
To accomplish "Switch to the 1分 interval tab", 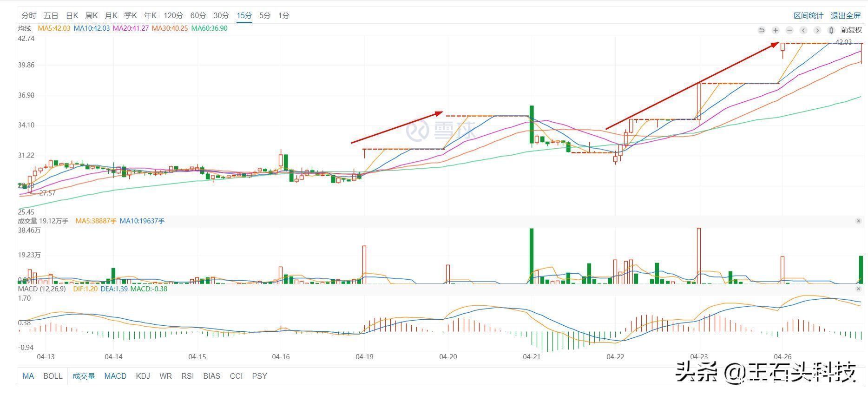I will 284,15.
